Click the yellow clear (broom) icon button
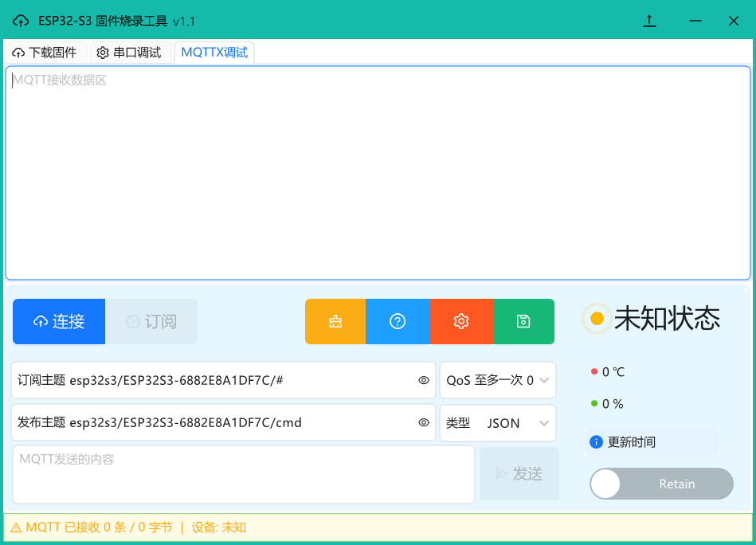This screenshot has width=756, height=545. pyautogui.click(x=335, y=321)
